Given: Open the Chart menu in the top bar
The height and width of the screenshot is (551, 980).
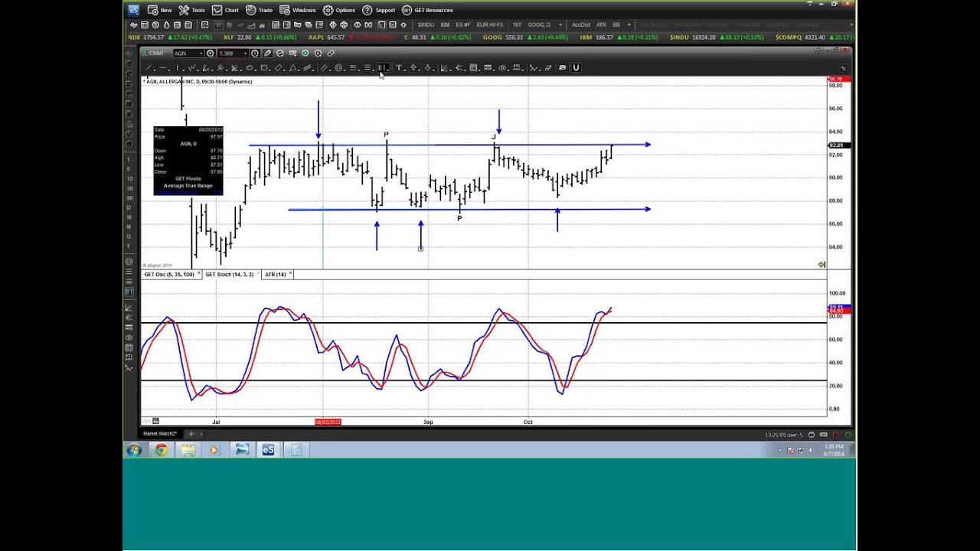Looking at the screenshot, I should tap(226, 10).
